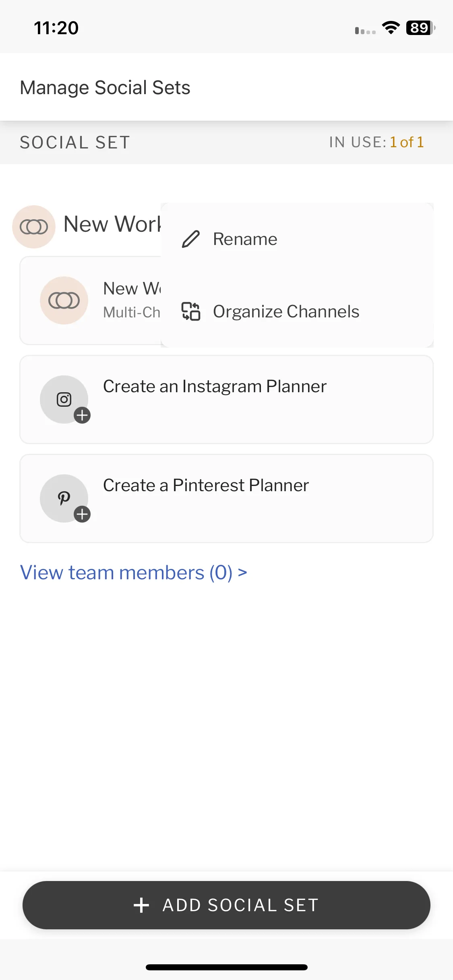
Task: Tap the New Workspace header rings icon
Action: (34, 227)
